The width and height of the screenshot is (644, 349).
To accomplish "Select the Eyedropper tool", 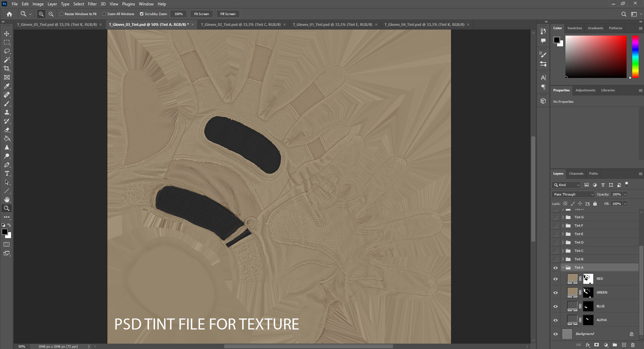I will click(7, 86).
